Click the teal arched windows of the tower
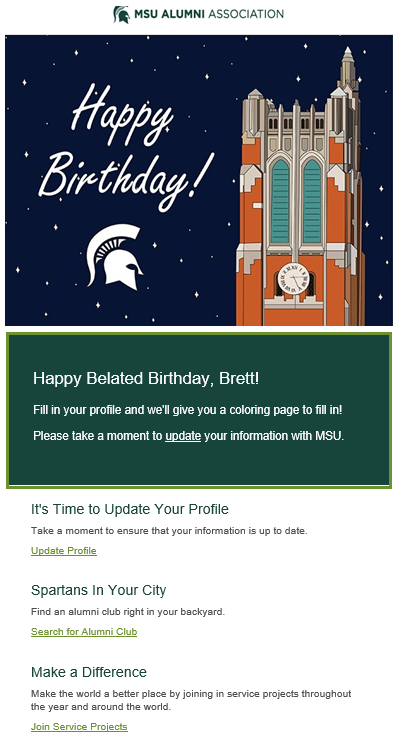This screenshot has width=398, height=756. [296, 201]
